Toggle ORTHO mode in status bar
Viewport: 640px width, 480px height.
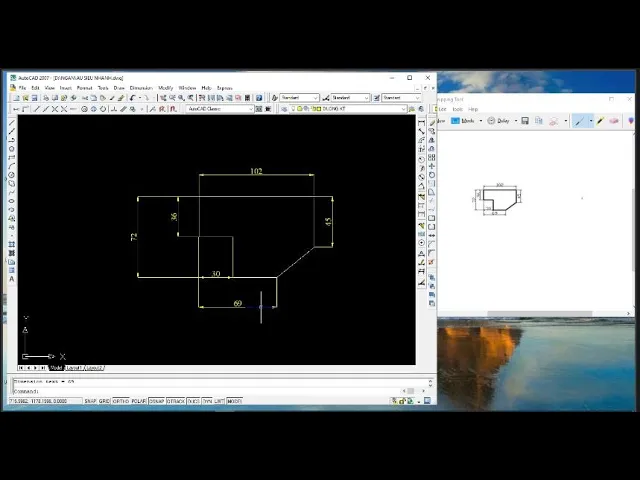120,401
